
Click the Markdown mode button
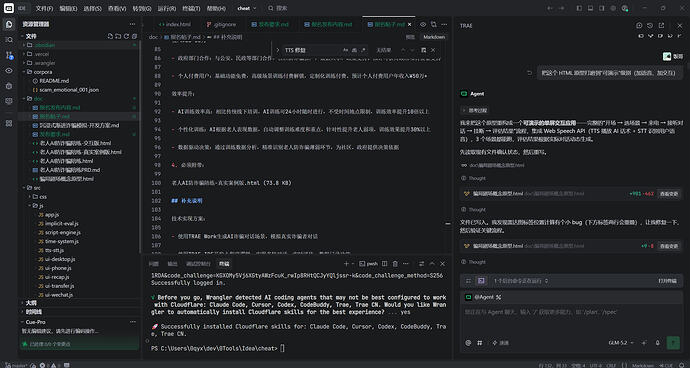(x=434, y=37)
